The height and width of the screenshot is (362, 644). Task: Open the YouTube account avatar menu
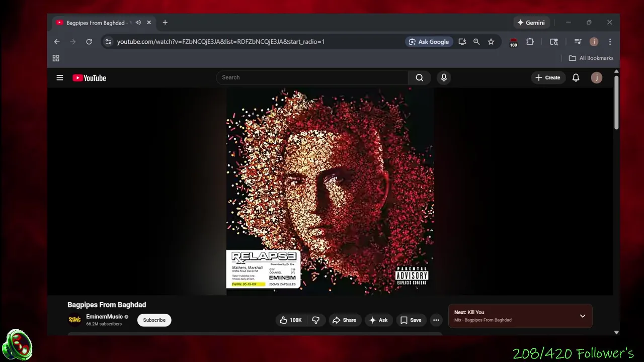[596, 77]
